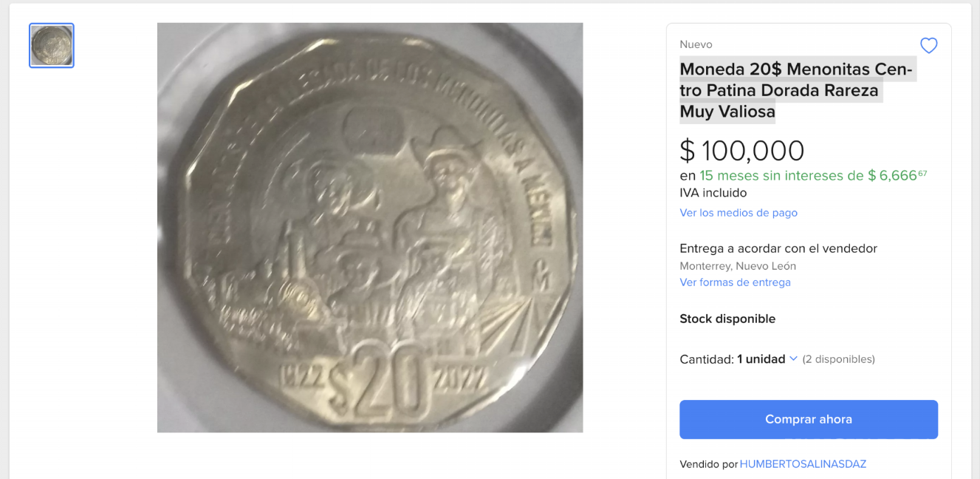Open the 'Ver formas de entrega' link
Viewport: 980px width, 479px height.
pos(735,282)
